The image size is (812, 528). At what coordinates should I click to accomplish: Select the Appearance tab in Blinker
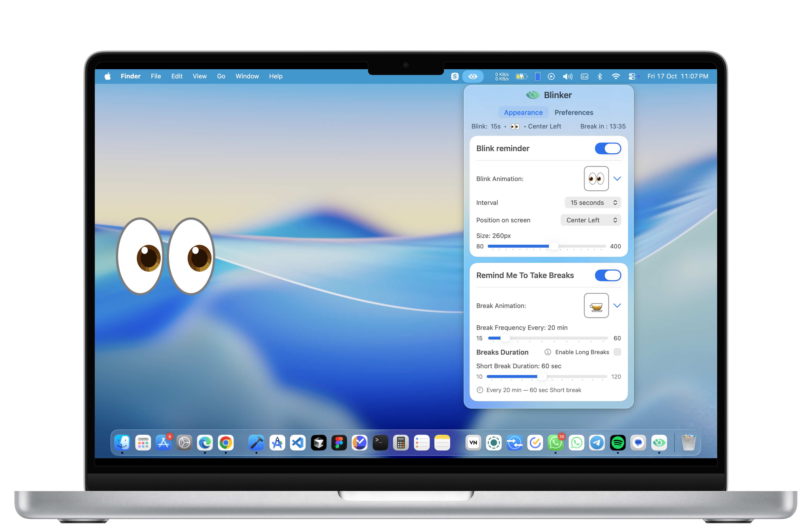[523, 112]
